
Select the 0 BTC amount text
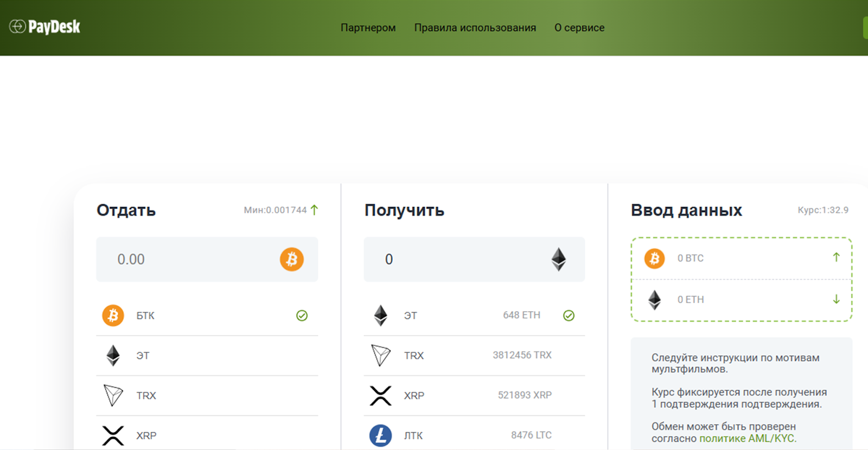tap(690, 258)
